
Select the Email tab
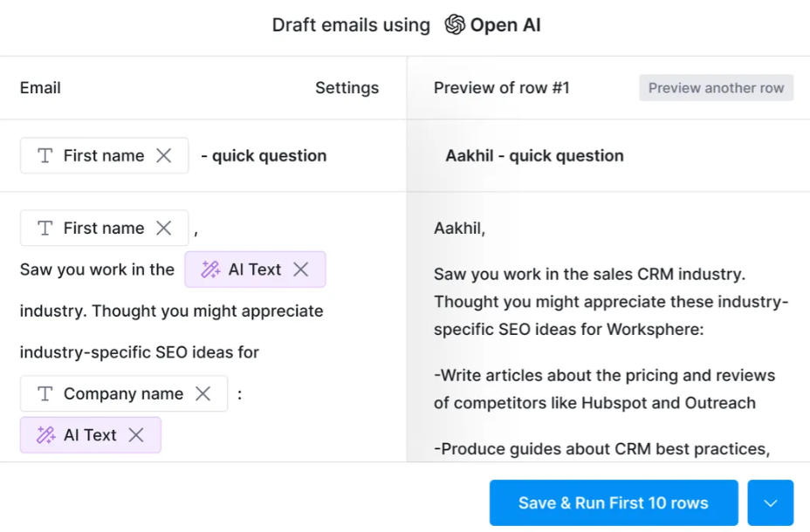point(40,88)
